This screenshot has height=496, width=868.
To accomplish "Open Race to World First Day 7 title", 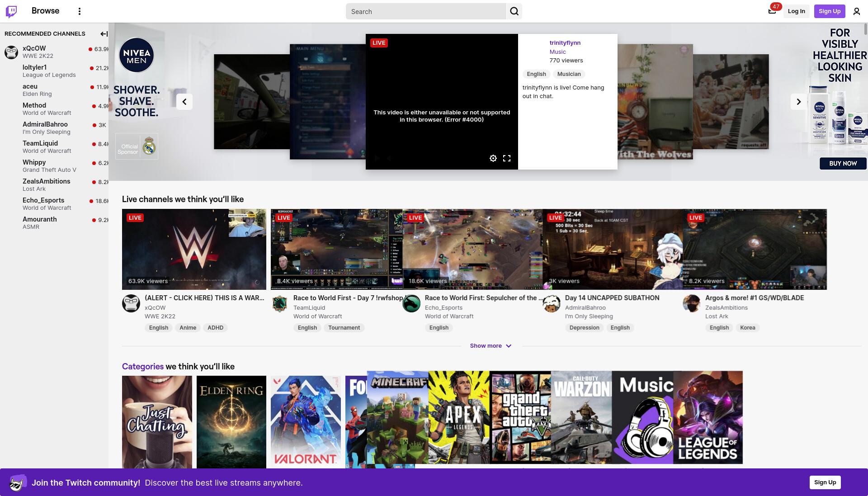I will pyautogui.click(x=348, y=298).
